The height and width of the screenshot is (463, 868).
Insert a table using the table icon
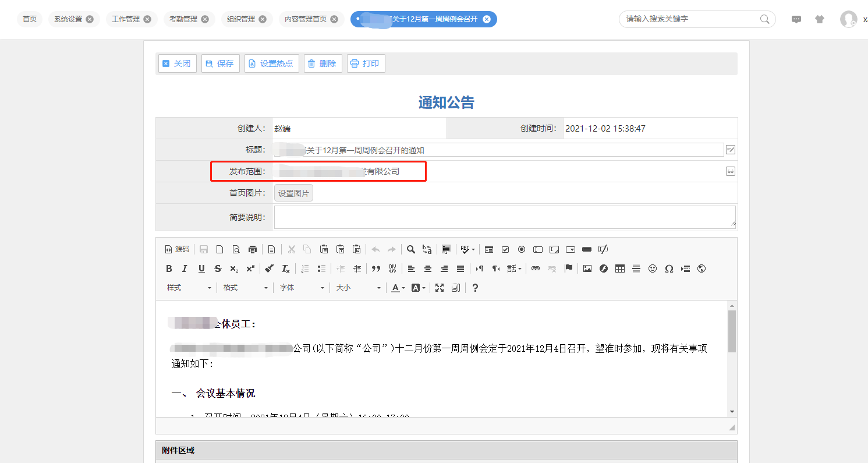point(620,268)
